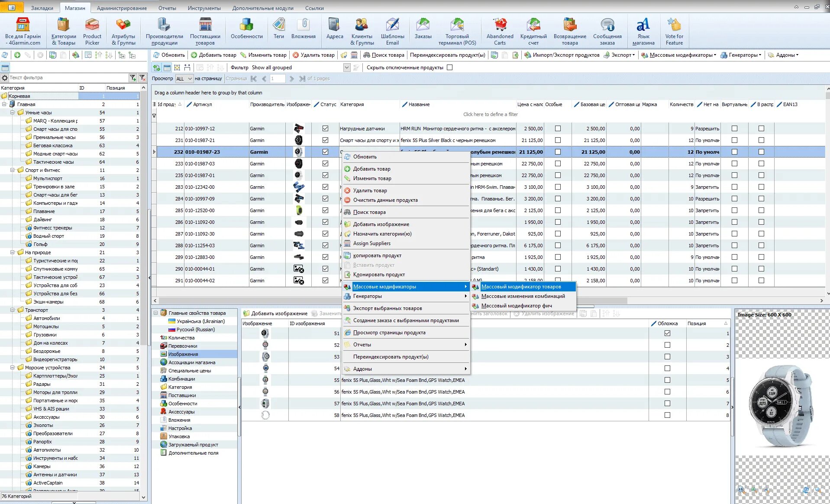Select Комбинации in product properties tree
Screen dimensions: 830x504
point(181,379)
